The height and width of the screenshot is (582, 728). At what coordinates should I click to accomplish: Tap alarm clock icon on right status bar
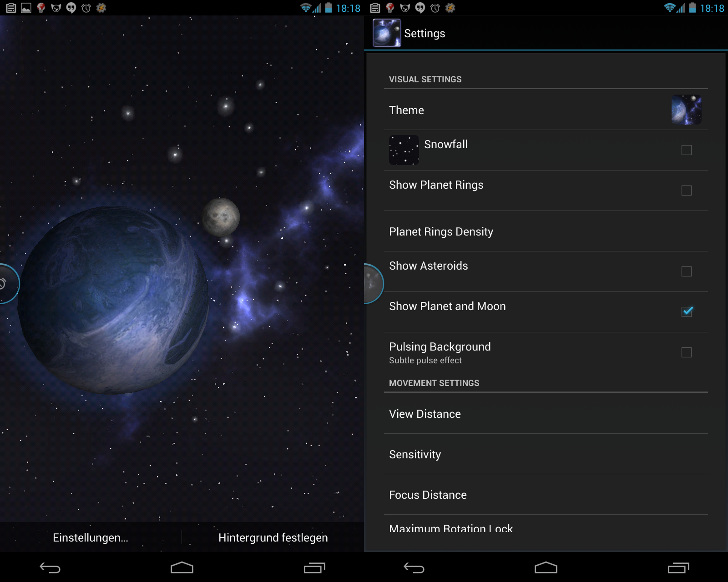(x=435, y=8)
